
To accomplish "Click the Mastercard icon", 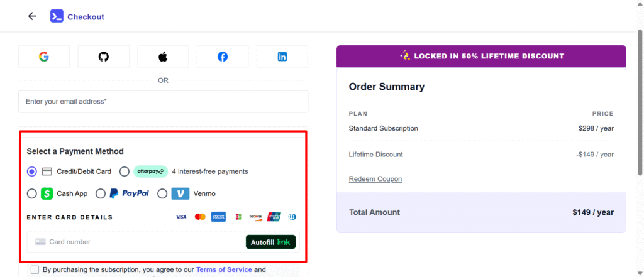I will (x=200, y=217).
